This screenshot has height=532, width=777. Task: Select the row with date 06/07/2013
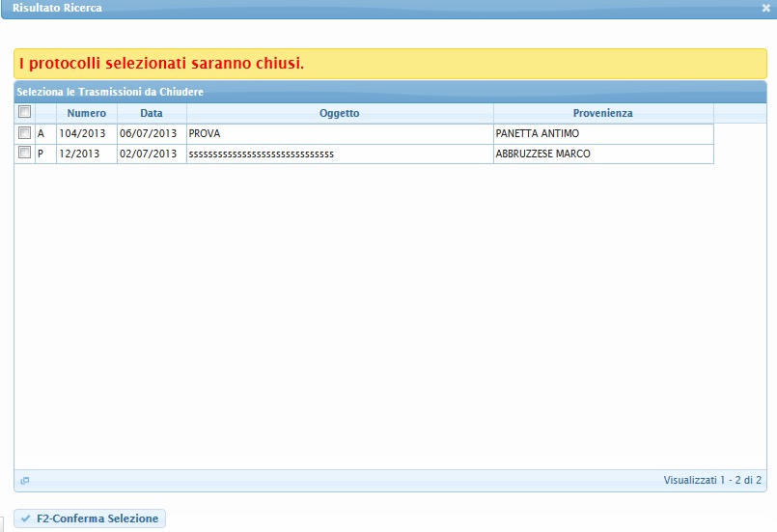click(x=152, y=134)
